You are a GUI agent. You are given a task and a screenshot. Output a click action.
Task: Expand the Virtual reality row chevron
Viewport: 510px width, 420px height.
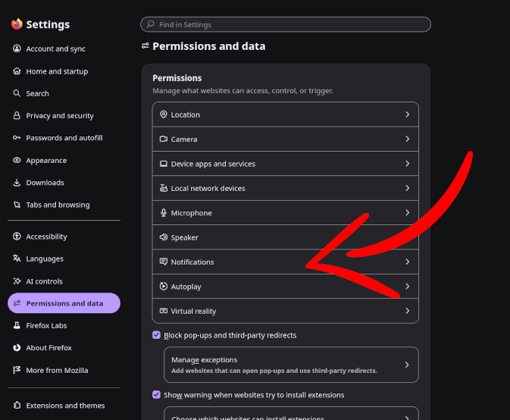tap(407, 311)
